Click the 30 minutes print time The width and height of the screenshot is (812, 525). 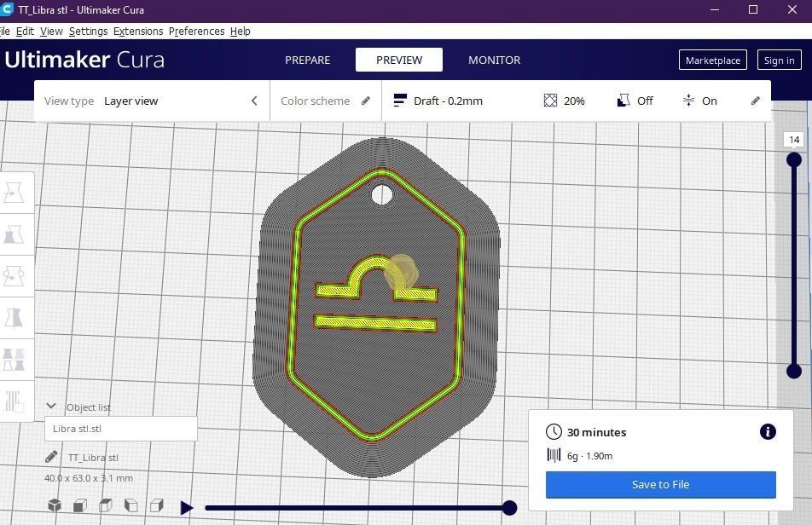[x=596, y=432]
